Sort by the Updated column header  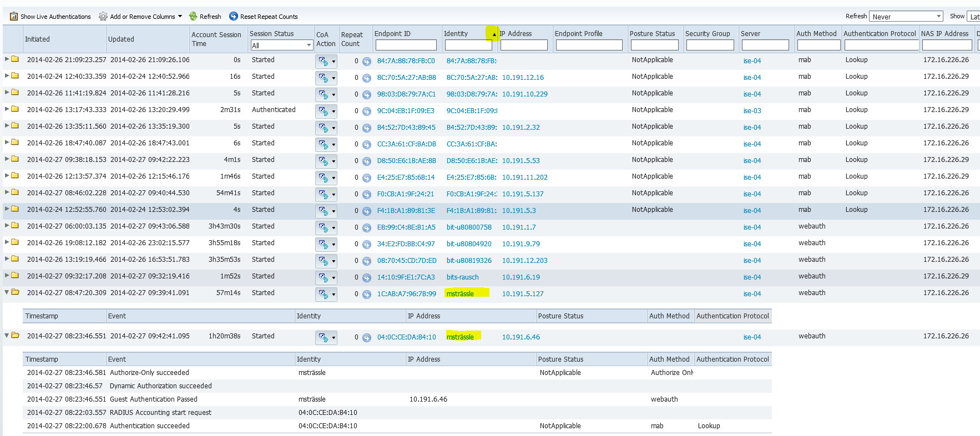pyautogui.click(x=121, y=39)
